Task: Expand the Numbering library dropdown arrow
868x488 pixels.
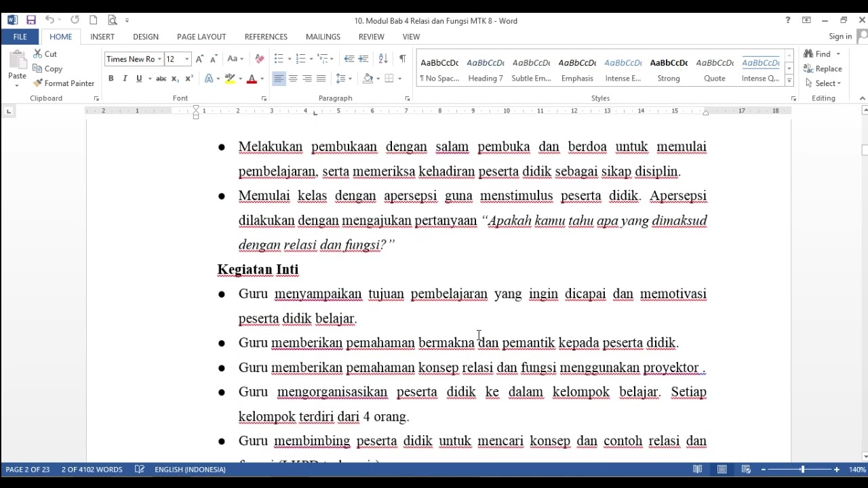Action: tap(311, 59)
